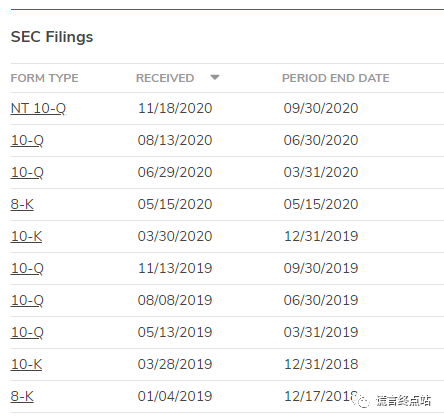
Task: Select the 12/31/2019 period end date cell
Action: pos(321,236)
